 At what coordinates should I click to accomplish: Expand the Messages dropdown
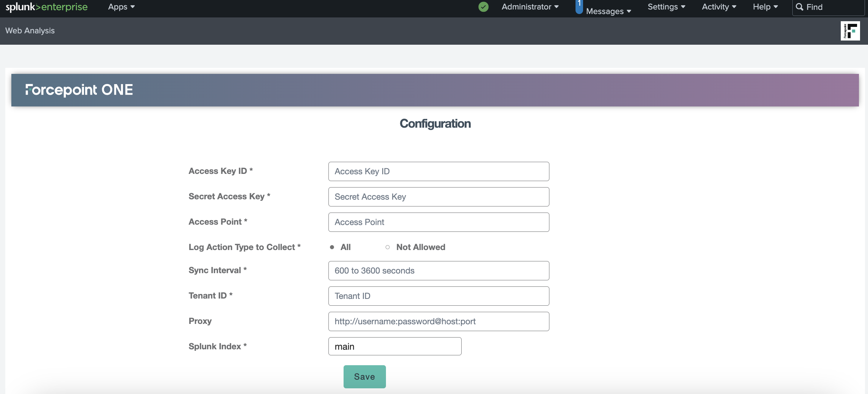coord(608,11)
